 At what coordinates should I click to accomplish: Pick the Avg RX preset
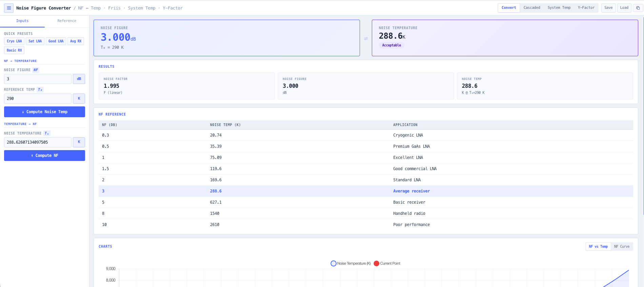point(76,41)
